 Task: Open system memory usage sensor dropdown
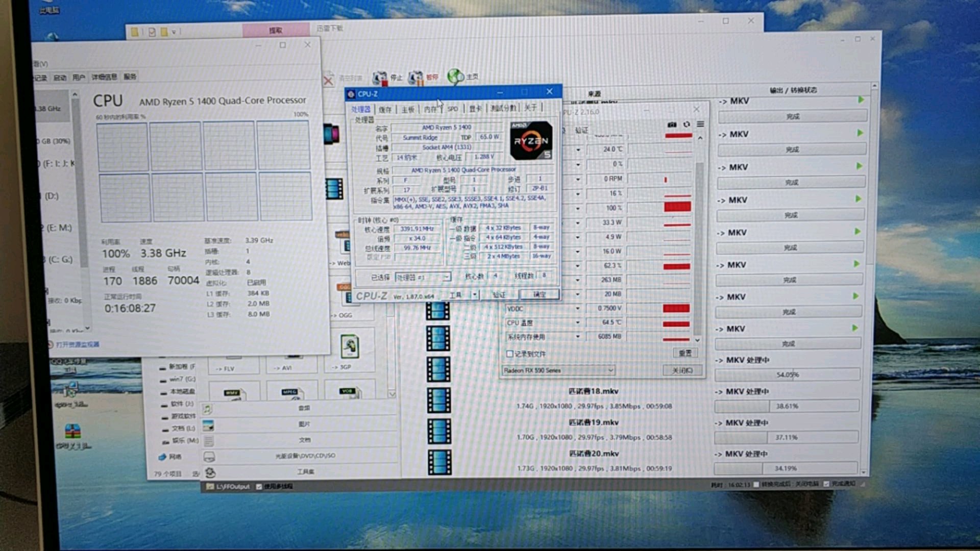click(x=578, y=337)
